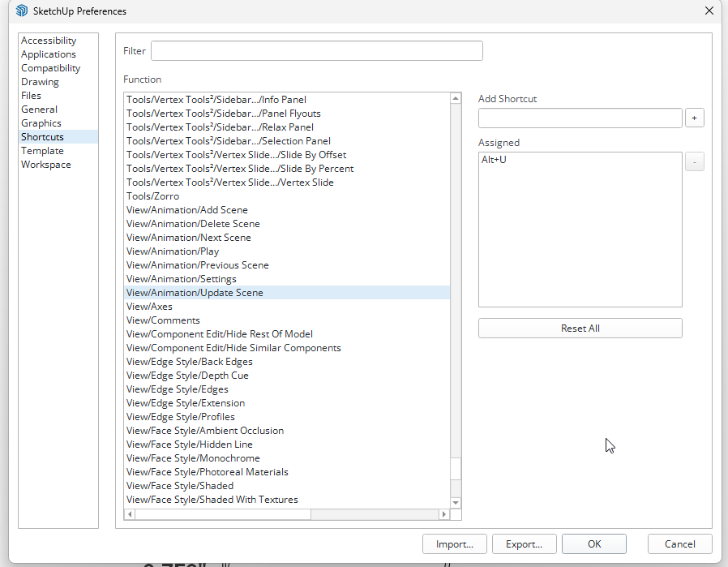Screen dimensions: 728x567
Task: Click the horizontal scrollbar thumb in function list
Action: 223,514
